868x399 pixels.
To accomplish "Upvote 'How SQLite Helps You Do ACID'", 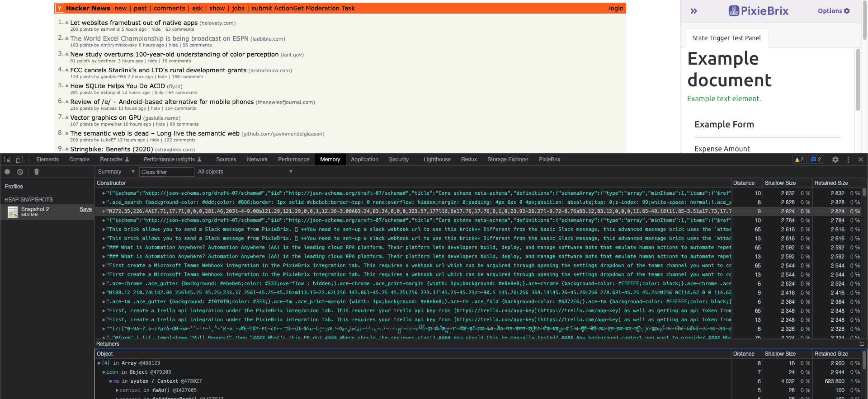I will coord(67,85).
